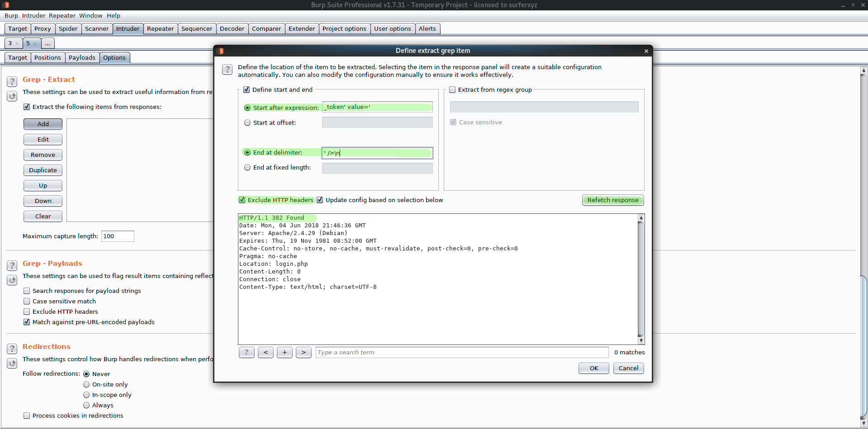The width and height of the screenshot is (868, 429).
Task: Toggle Exclude HTTP headers in dialog
Action: pos(242,200)
